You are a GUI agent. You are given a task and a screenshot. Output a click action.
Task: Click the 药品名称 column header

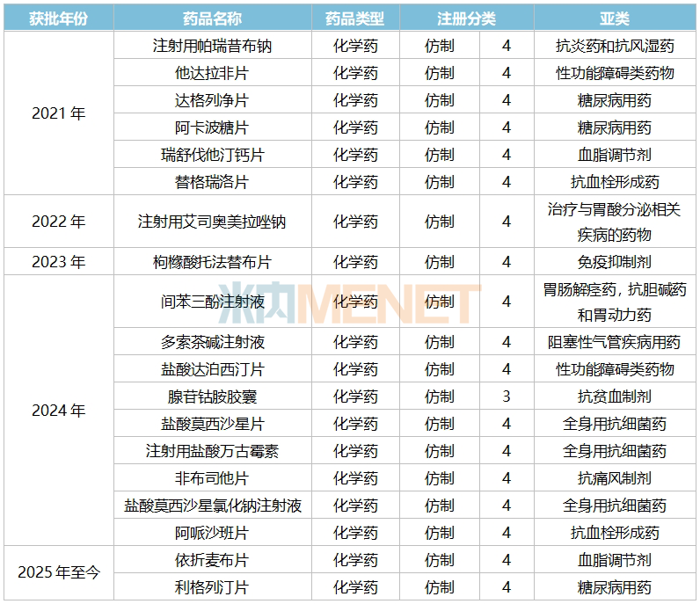(213, 18)
